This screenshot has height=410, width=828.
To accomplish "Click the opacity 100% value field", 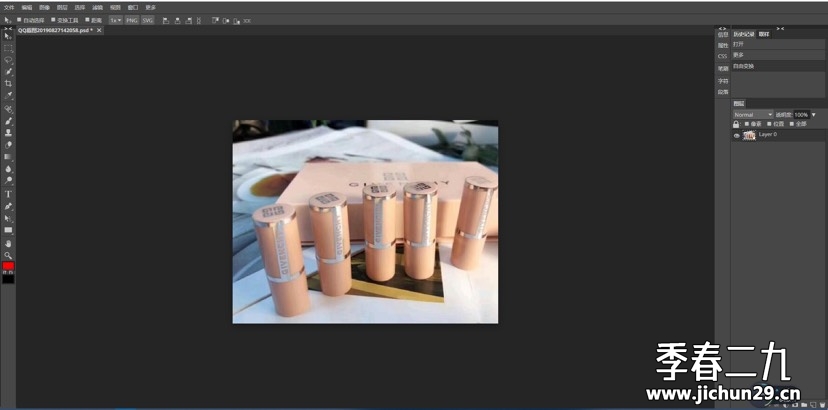I will click(801, 115).
